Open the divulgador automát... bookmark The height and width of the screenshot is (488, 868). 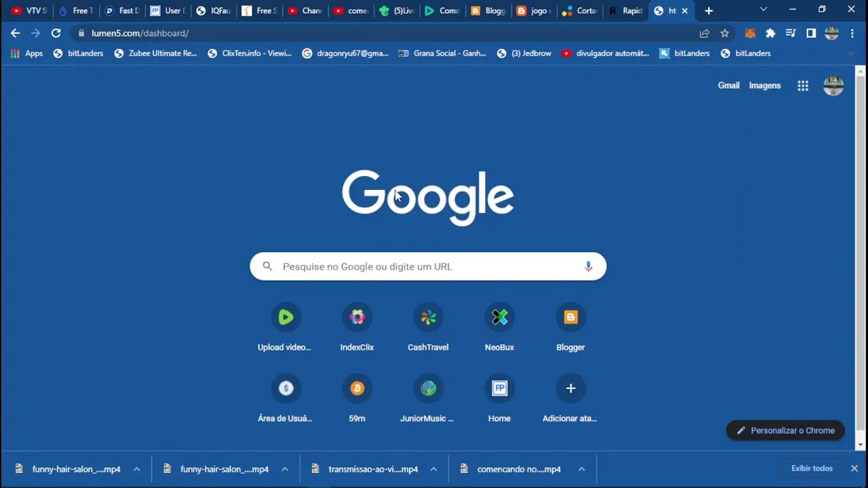point(606,53)
